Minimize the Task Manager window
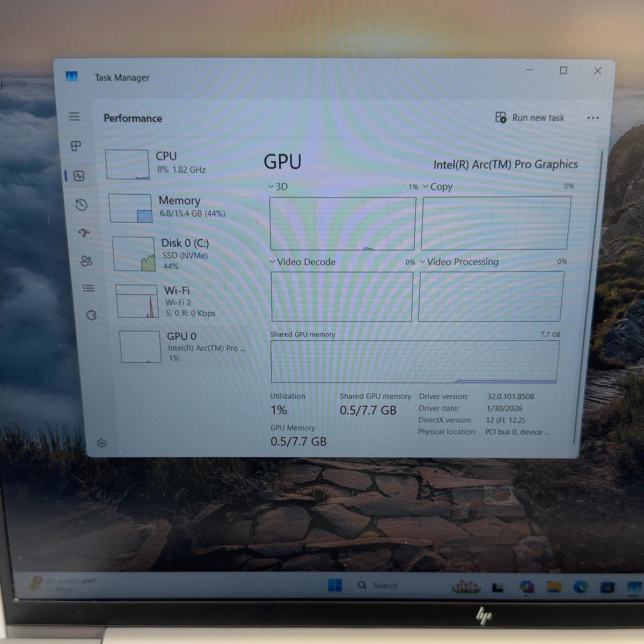Viewport: 644px width, 644px height. pyautogui.click(x=530, y=70)
